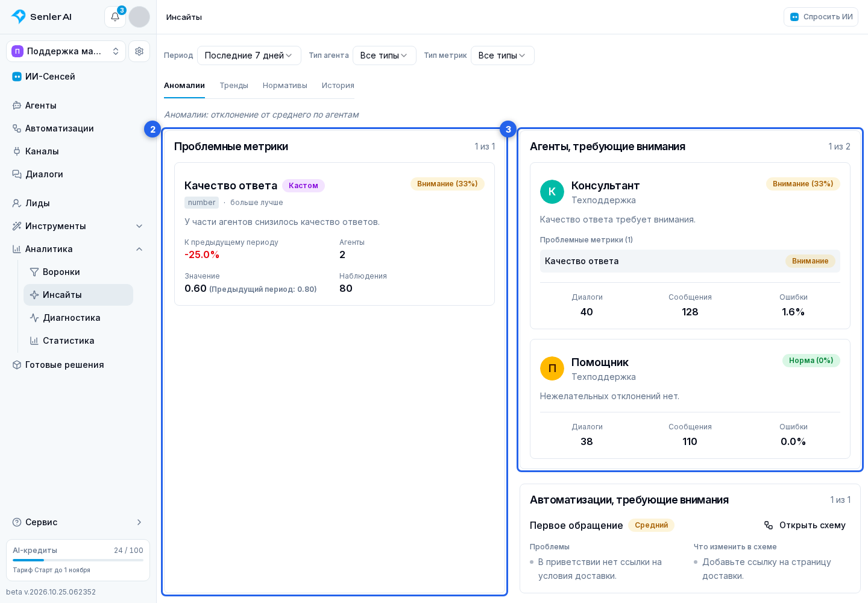Click Первое обращение automation title
Viewport: 868px width, 603px height.
pos(576,525)
